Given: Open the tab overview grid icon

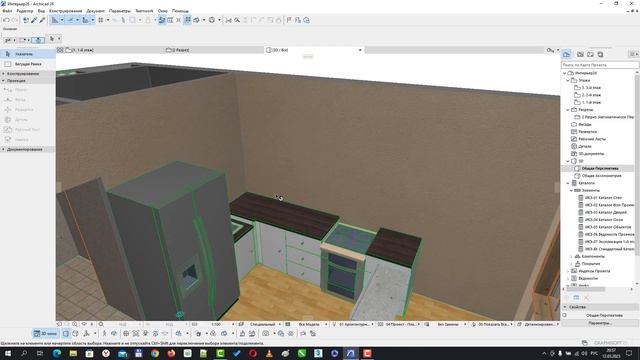Looking at the screenshot, I should [60, 50].
